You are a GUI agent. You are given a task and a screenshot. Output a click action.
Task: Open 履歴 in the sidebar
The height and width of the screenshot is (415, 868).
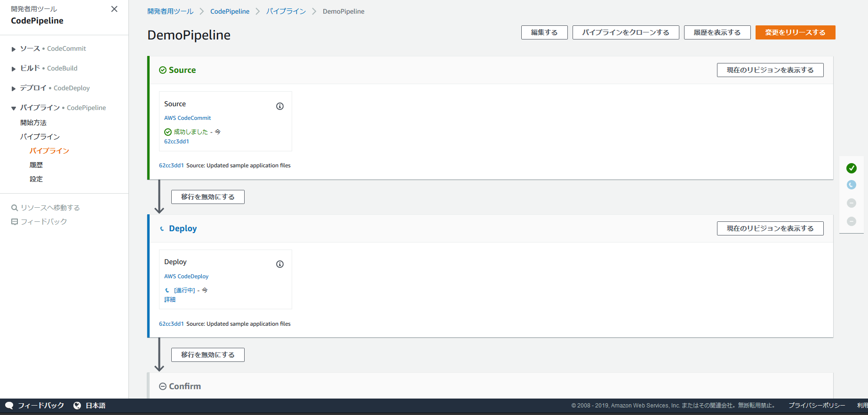(36, 165)
